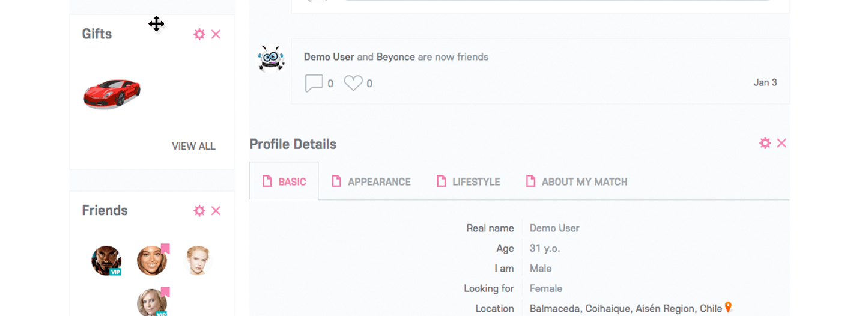This screenshot has height=316, width=868.
Task: View all gifts
Action: coord(193,146)
